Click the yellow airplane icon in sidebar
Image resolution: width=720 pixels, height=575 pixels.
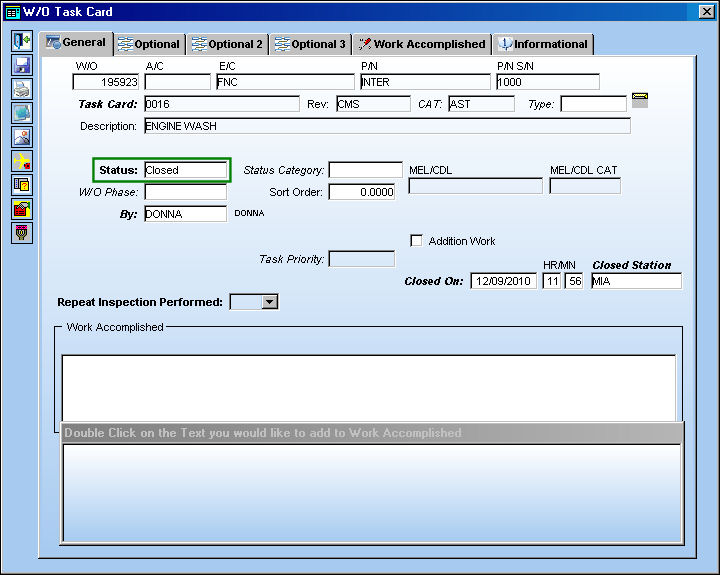(x=22, y=161)
